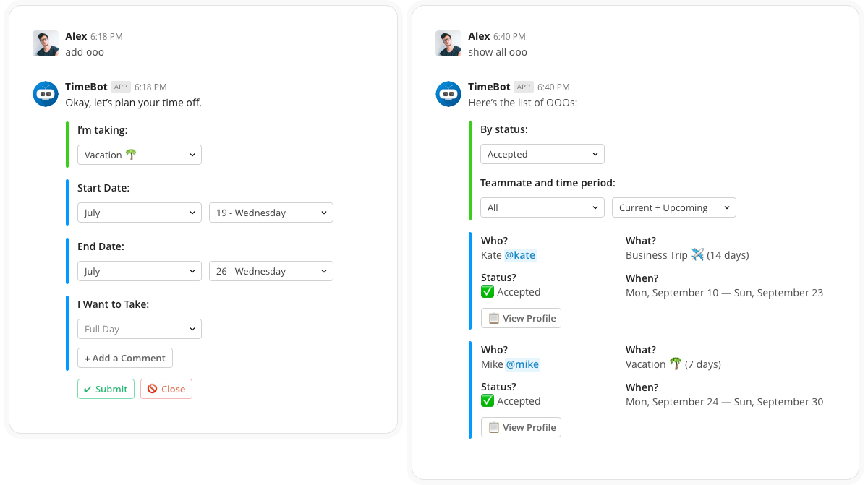Open the Full Day duration dropdown
The width and height of the screenshot is (868, 485).
[140, 329]
